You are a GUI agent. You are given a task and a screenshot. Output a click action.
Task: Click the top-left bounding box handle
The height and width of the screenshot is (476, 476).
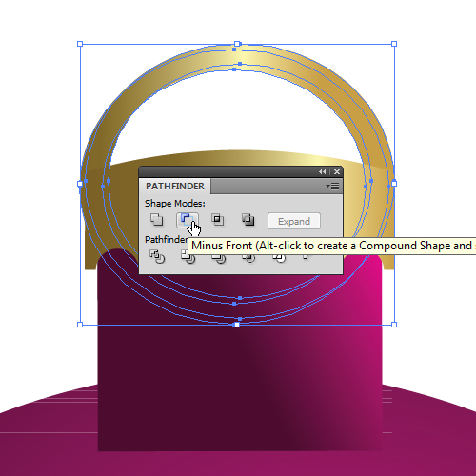tap(80, 44)
